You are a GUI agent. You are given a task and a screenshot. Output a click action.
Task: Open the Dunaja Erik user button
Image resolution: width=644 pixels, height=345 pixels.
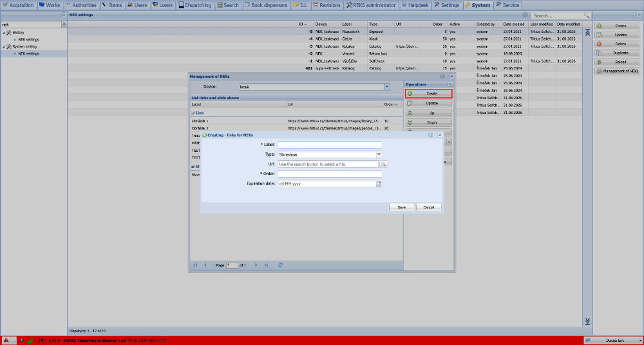613,340
